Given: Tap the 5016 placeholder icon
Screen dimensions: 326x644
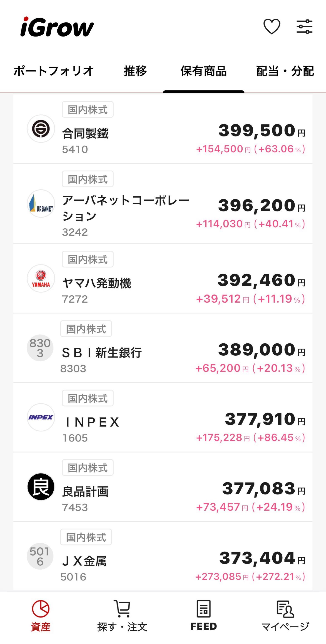Looking at the screenshot, I should (x=40, y=556).
